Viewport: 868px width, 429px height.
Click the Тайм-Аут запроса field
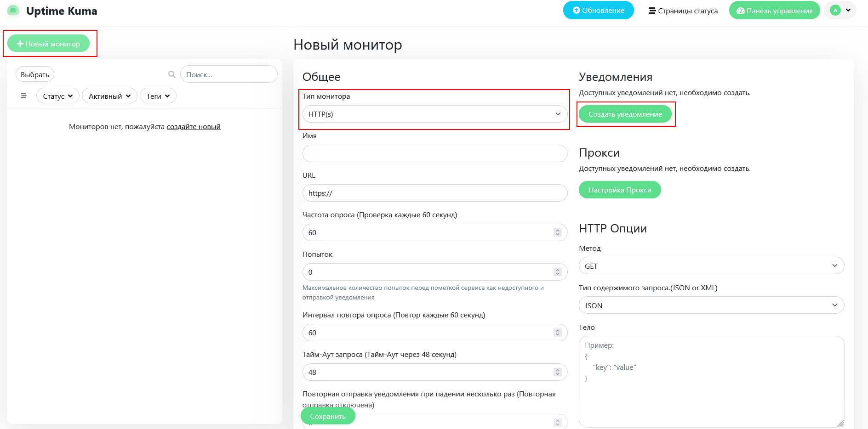(x=435, y=372)
